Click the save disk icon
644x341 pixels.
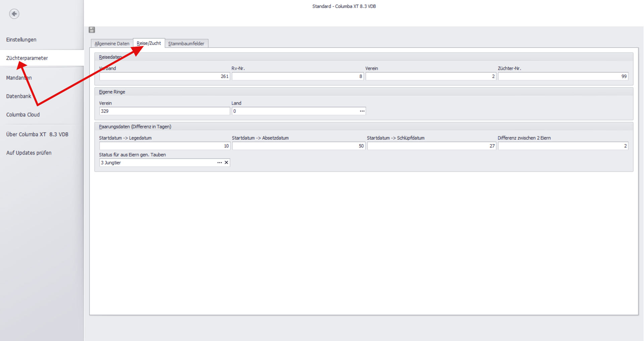click(x=92, y=30)
